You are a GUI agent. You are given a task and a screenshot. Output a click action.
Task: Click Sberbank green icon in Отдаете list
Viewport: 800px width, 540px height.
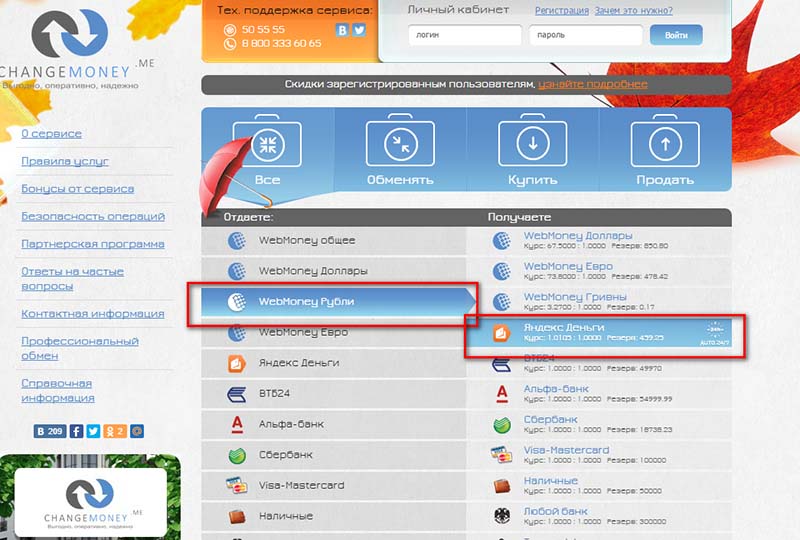click(237, 455)
